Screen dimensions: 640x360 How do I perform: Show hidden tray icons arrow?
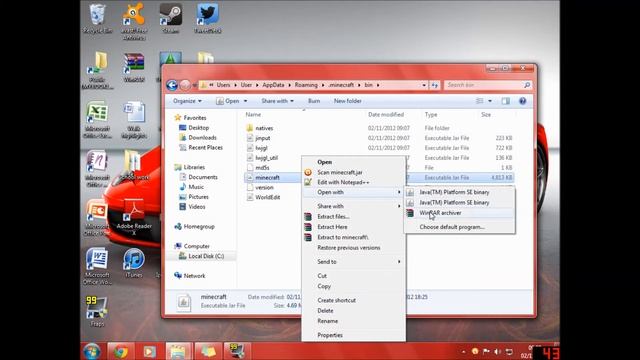(x=463, y=351)
